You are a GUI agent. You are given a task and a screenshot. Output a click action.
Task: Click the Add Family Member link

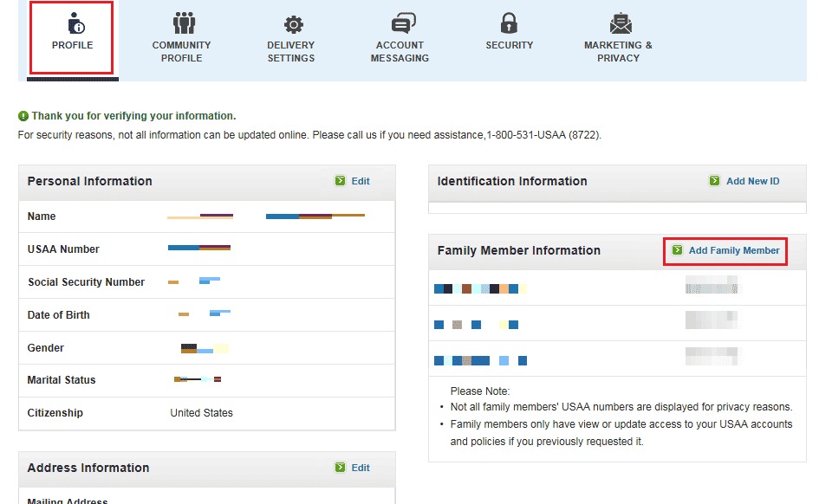733,250
